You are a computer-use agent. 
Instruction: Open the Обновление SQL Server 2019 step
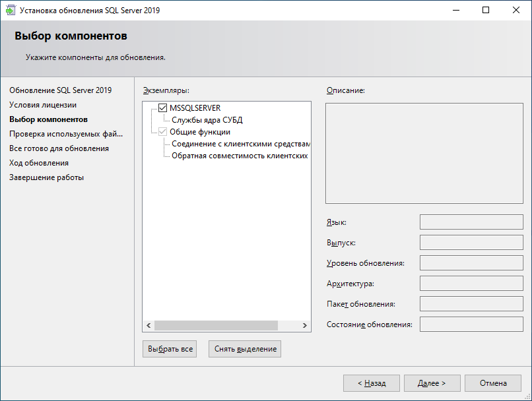(60, 90)
